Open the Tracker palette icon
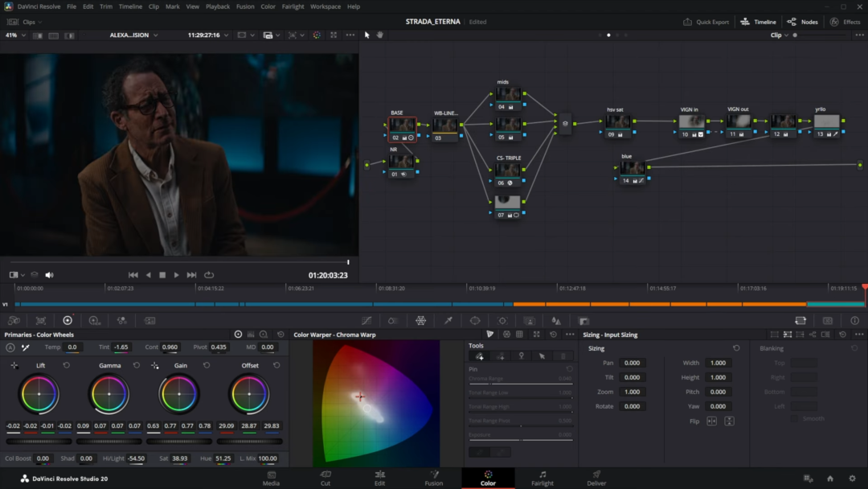 (x=502, y=320)
